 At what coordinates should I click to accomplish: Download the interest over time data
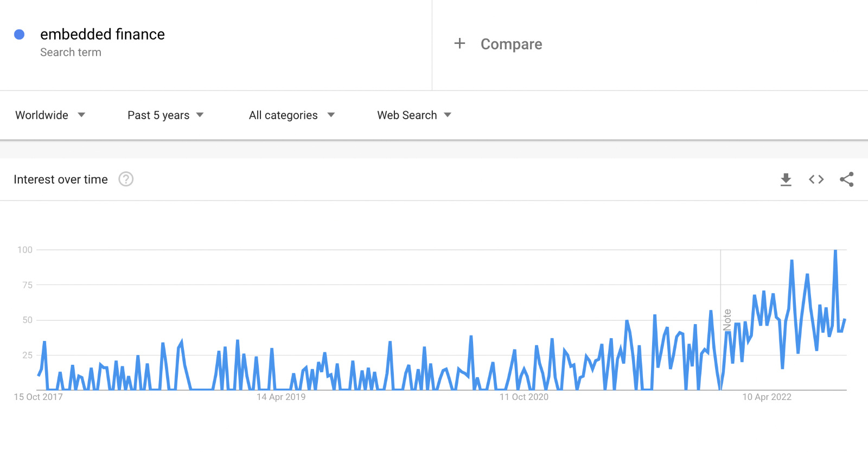coord(786,179)
